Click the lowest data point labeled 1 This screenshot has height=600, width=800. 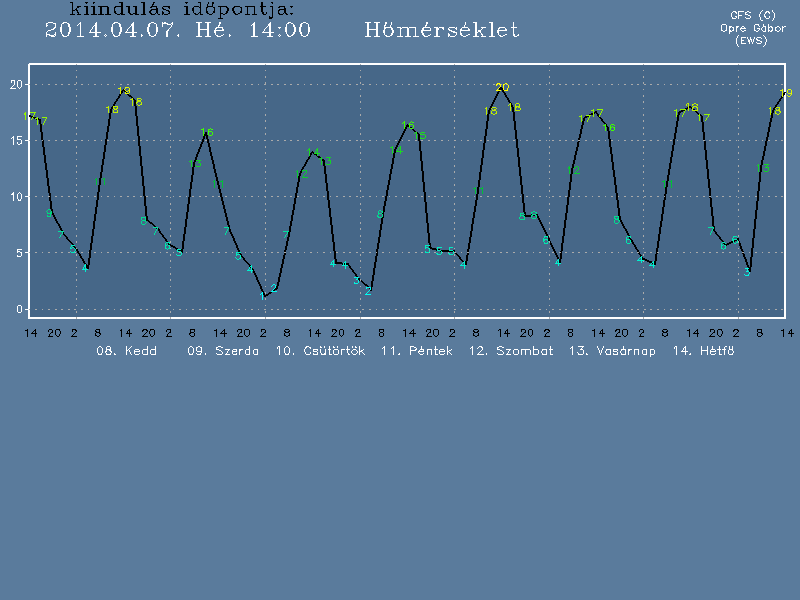coord(263,296)
